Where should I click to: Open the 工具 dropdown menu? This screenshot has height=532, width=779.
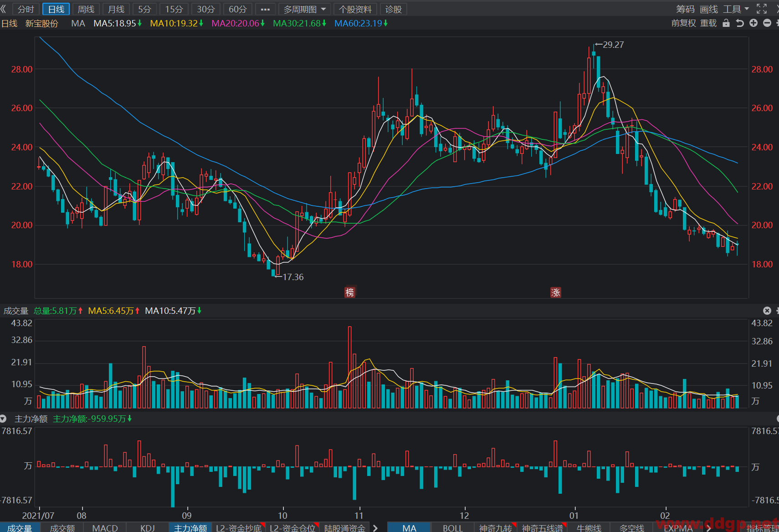pos(736,9)
